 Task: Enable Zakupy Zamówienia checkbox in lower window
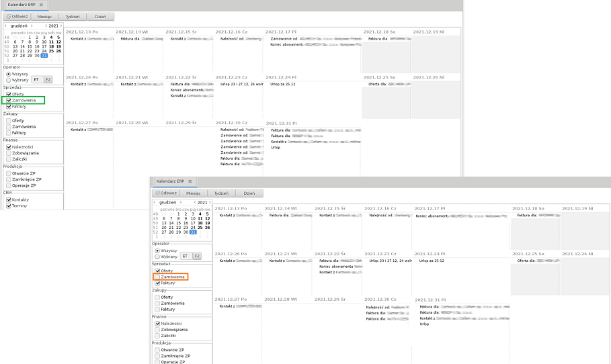[157, 304]
